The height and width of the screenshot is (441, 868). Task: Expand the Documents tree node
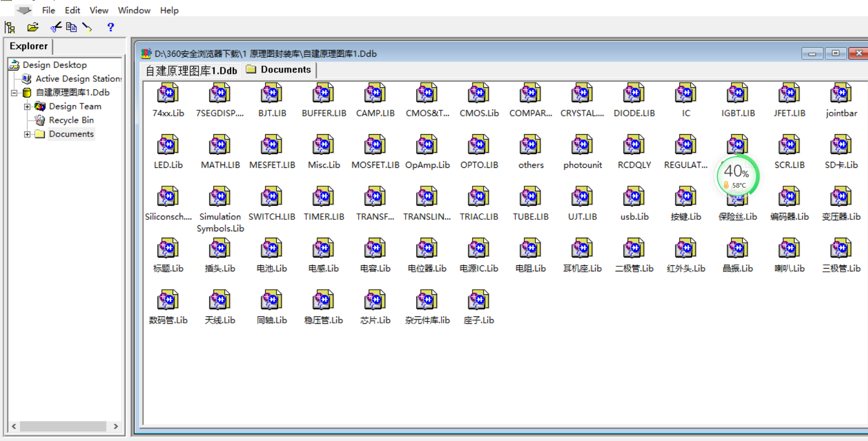point(27,134)
